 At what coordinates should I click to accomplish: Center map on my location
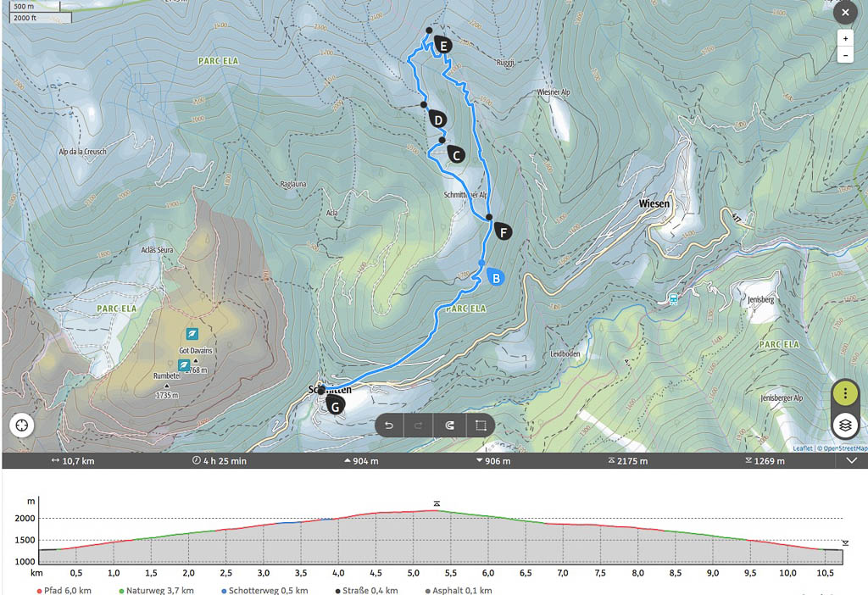[21, 424]
